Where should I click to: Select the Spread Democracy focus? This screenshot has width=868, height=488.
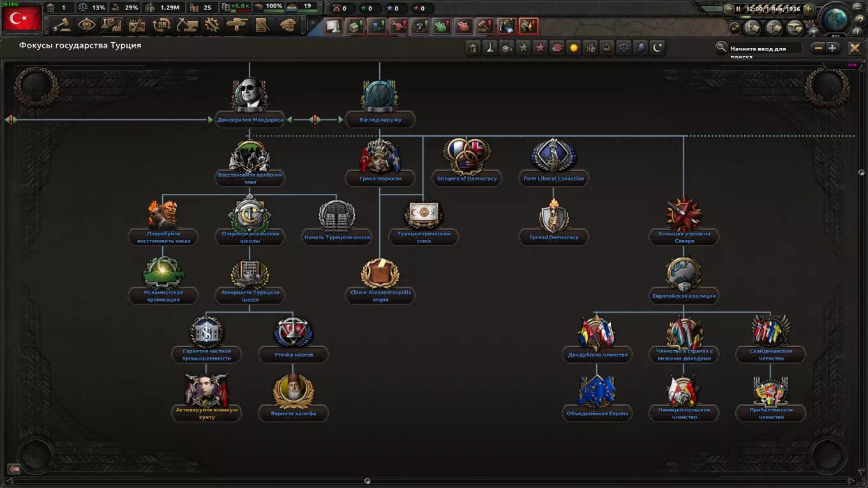(x=553, y=220)
